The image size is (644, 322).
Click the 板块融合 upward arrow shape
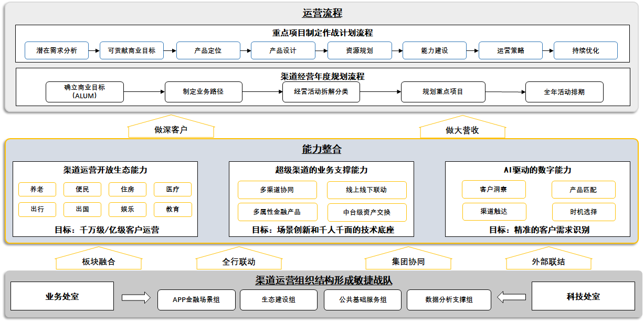click(98, 258)
